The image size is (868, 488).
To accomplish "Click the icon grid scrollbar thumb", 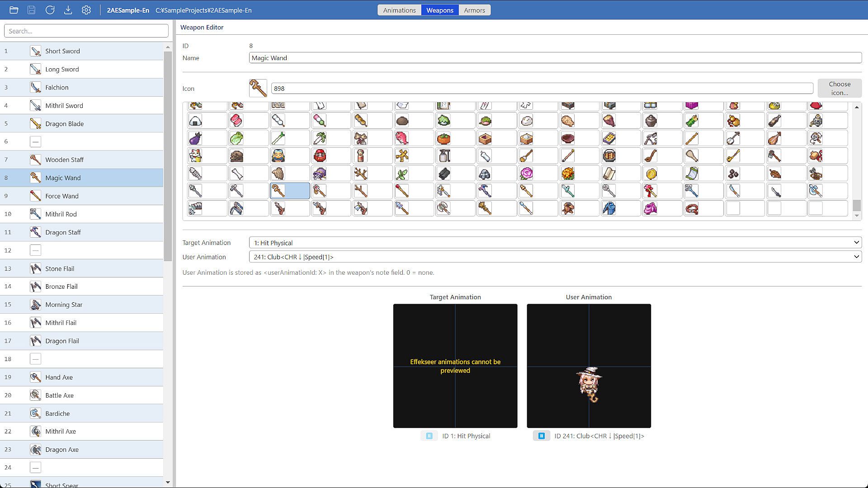I will [x=857, y=205].
